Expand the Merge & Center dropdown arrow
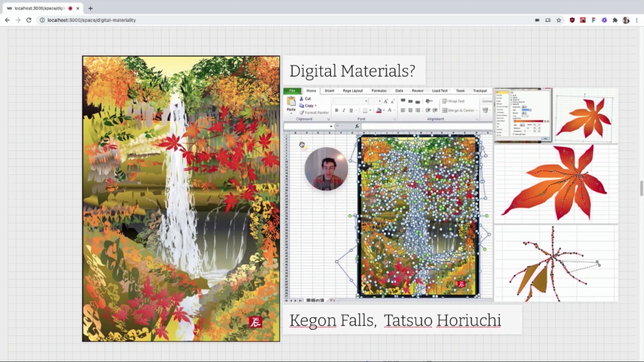644x362 pixels. (x=477, y=110)
